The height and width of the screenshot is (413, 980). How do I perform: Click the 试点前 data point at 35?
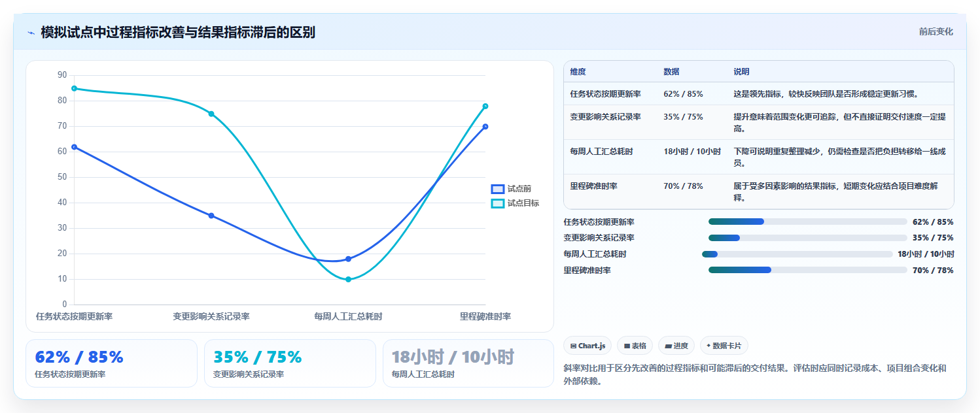211,216
